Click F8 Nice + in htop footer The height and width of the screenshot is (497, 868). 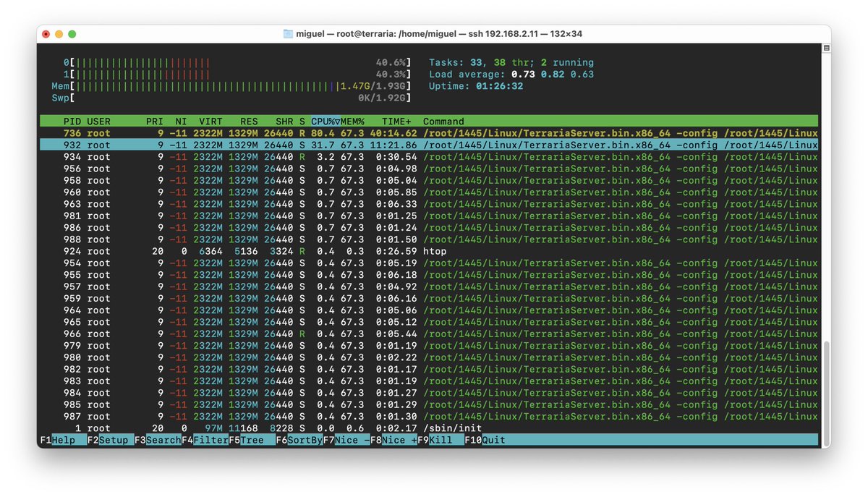click(x=393, y=440)
